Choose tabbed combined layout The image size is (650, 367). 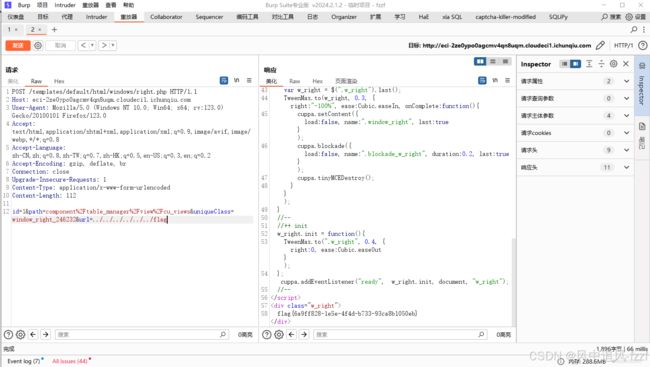[505, 61]
